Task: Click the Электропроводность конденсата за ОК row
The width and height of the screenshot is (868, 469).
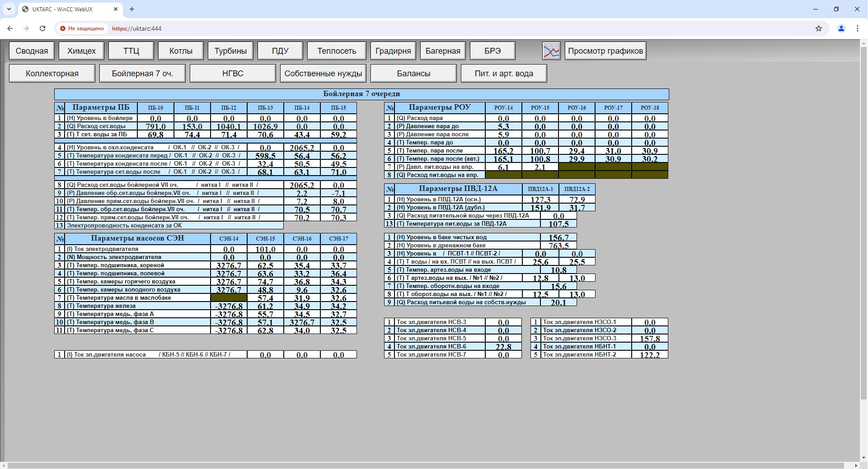Action: (169, 225)
